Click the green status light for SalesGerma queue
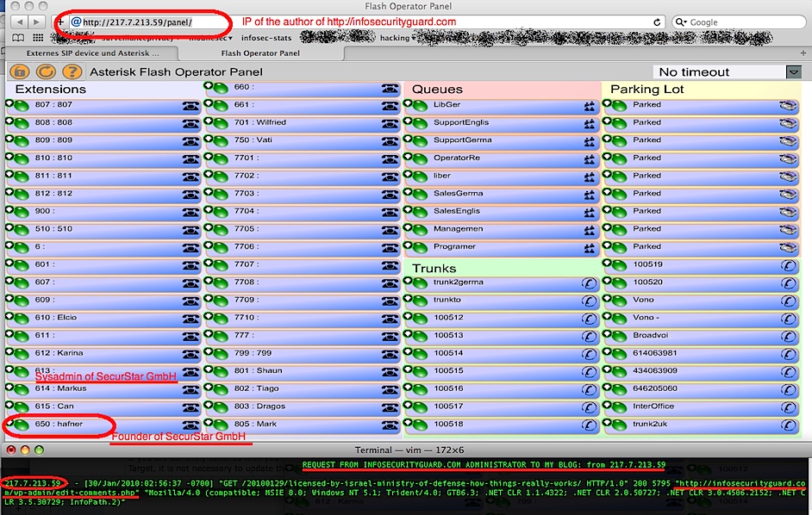 coord(420,195)
